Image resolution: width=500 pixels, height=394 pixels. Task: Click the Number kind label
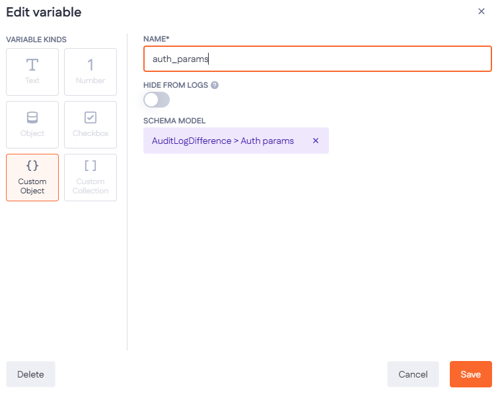click(x=90, y=80)
